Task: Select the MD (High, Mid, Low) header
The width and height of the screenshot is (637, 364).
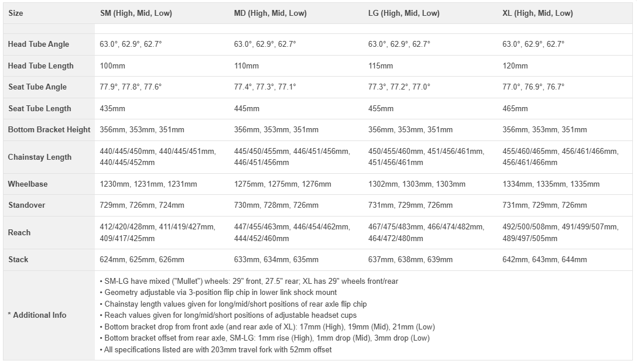Action: [x=270, y=13]
